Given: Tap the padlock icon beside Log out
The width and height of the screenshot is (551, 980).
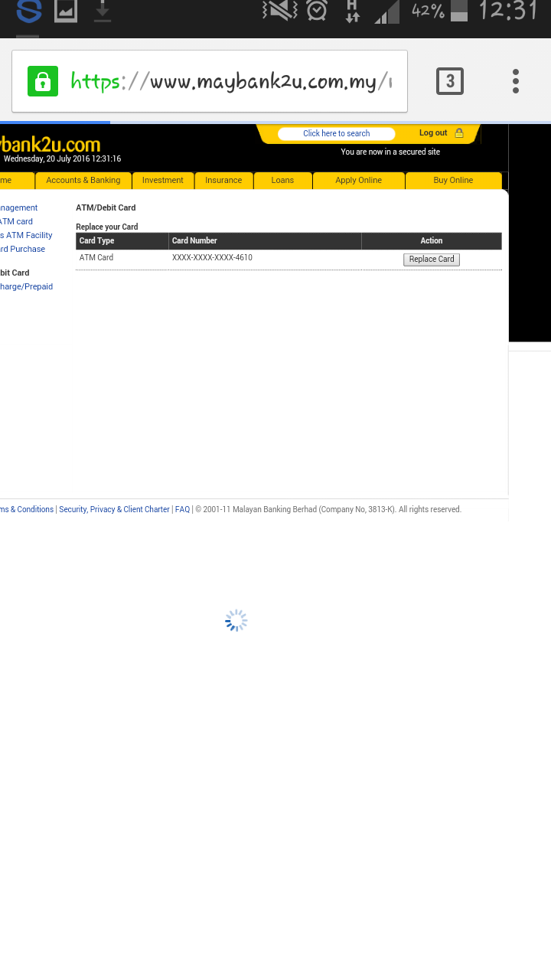Looking at the screenshot, I should pyautogui.click(x=459, y=133).
